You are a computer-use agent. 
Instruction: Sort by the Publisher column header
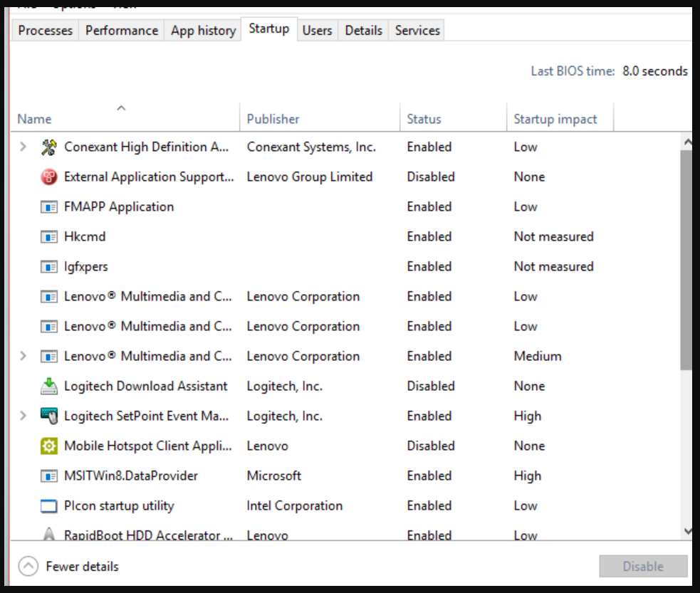pos(320,117)
